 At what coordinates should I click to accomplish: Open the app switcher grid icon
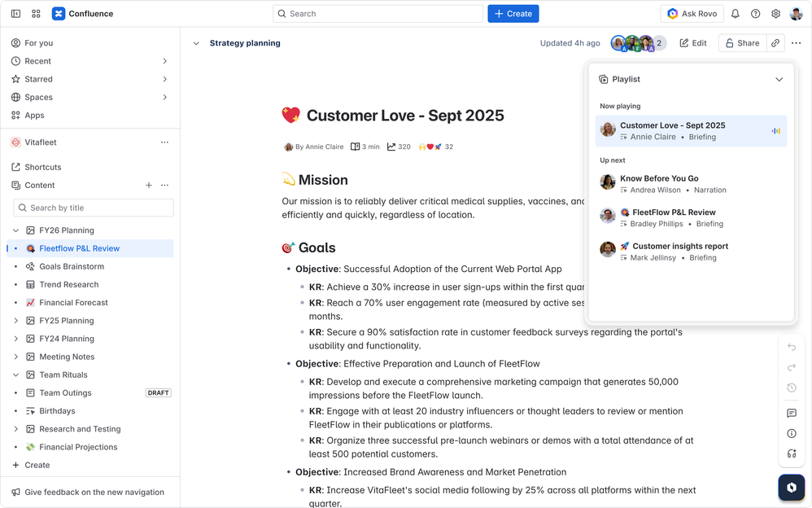pos(36,14)
